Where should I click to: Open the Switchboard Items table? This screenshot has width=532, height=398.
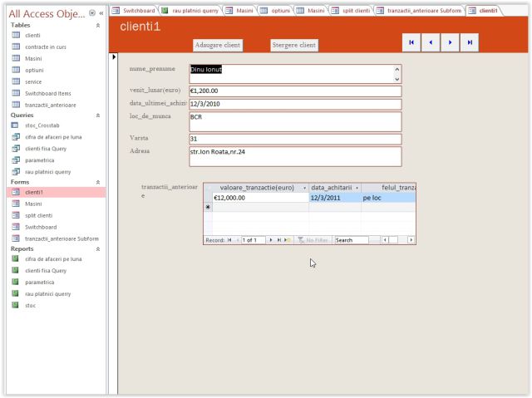[48, 93]
